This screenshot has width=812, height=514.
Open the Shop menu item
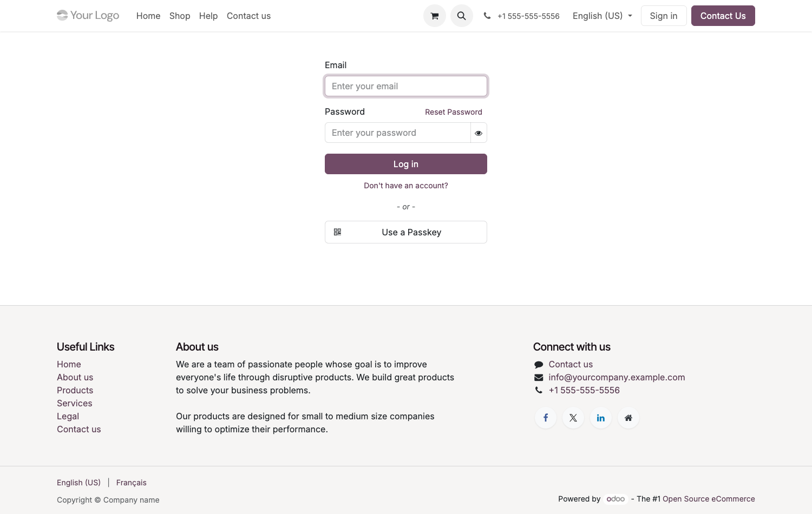pos(180,16)
